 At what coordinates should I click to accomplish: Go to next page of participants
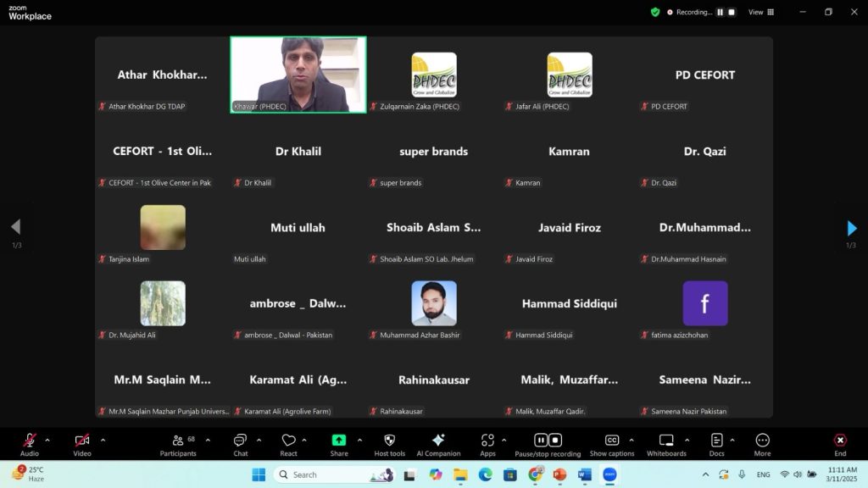click(852, 228)
